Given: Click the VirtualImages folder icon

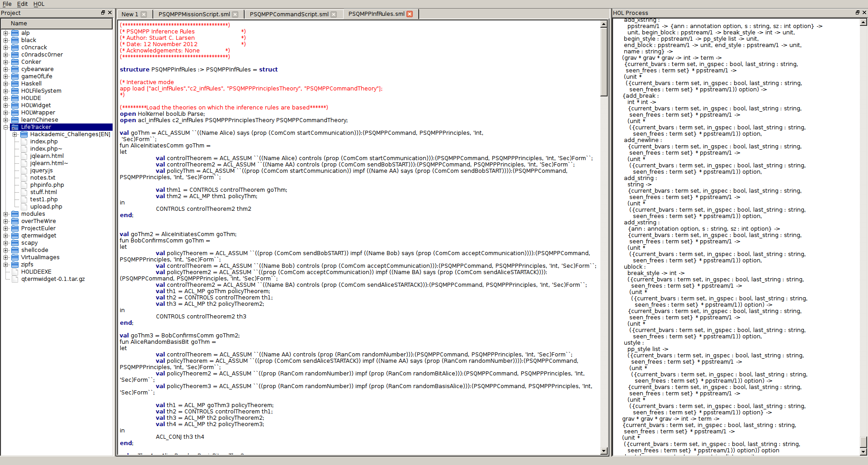Looking at the screenshot, I should (x=15, y=257).
